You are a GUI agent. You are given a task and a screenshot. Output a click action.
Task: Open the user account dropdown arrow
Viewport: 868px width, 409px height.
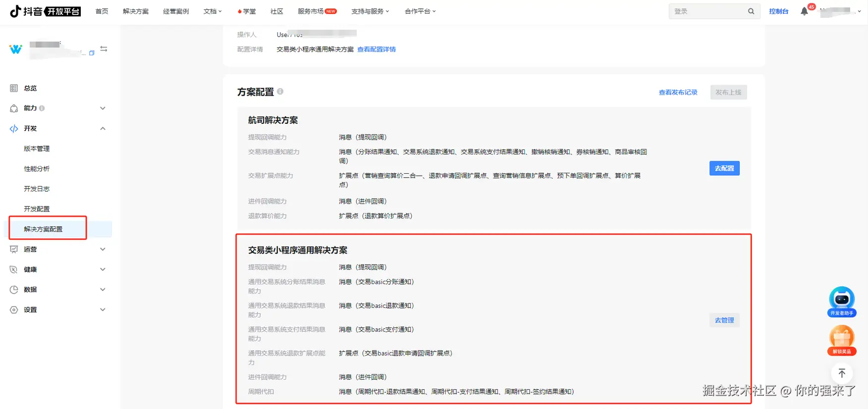click(x=860, y=11)
